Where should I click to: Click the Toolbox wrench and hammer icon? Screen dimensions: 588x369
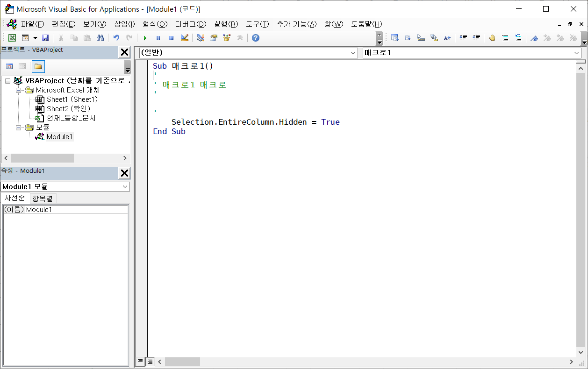(x=240, y=38)
